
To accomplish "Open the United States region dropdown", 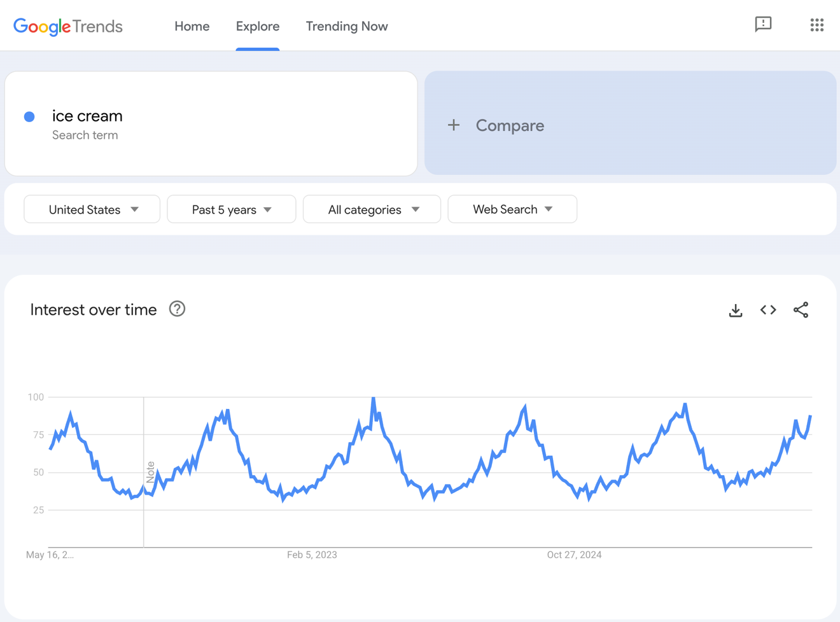I will tap(92, 209).
